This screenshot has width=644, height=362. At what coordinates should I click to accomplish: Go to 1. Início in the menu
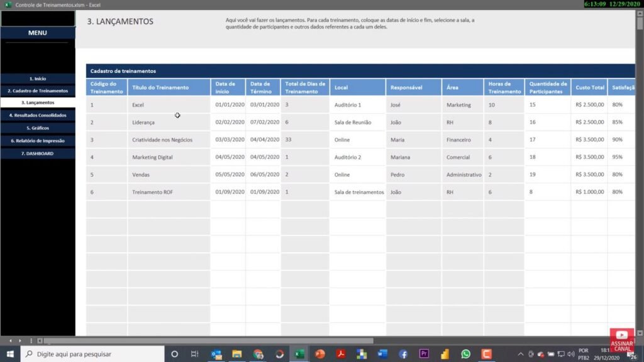click(38, 79)
